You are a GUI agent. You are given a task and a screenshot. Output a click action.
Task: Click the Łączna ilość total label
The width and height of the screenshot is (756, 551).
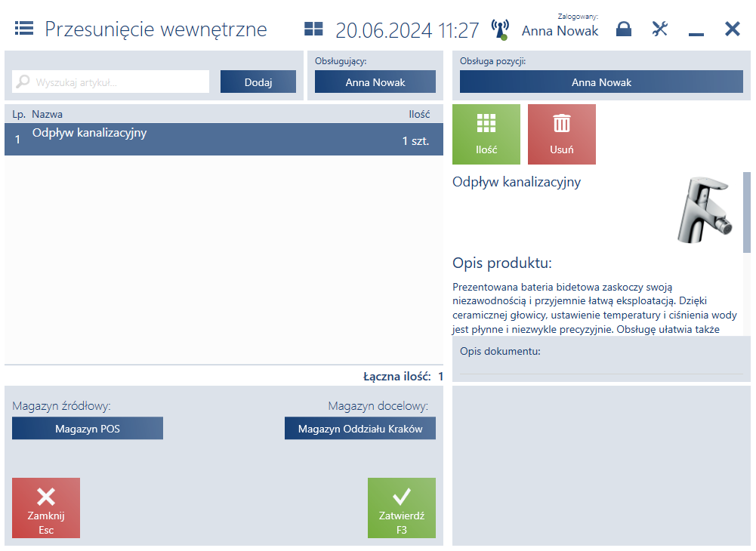397,377
